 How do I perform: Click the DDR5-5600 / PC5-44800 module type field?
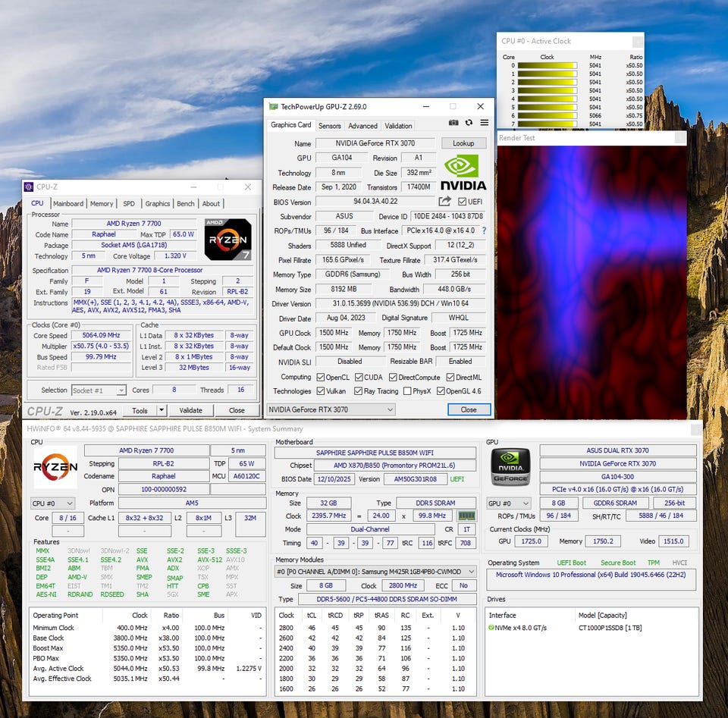click(x=387, y=599)
